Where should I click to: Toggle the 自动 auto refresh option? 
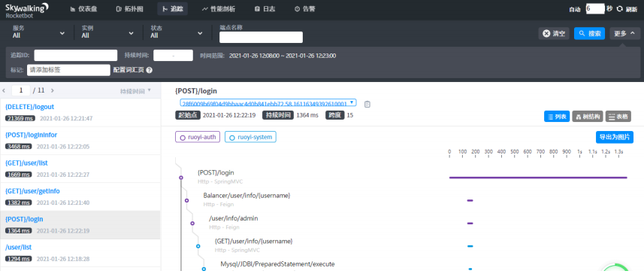[x=575, y=9]
